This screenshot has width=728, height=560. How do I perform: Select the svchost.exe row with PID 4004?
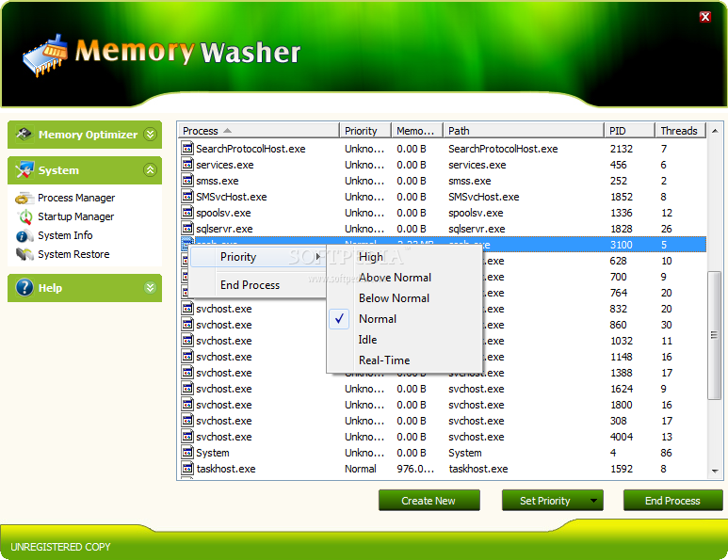point(444,437)
